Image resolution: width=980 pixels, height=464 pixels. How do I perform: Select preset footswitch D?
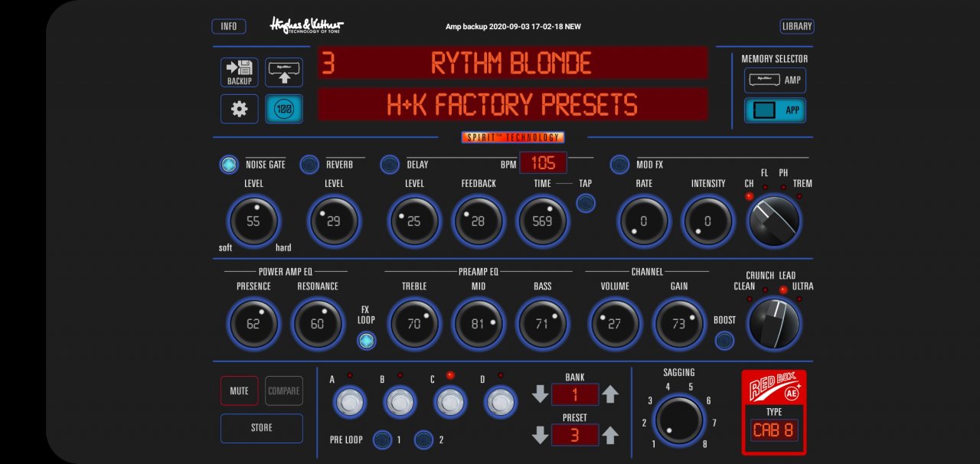(x=501, y=401)
